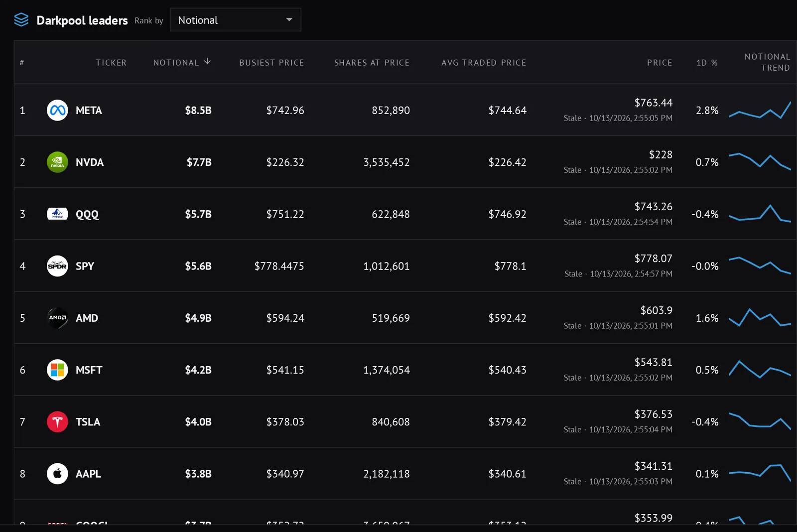This screenshot has width=797, height=532.
Task: Click TSLA avg traded price $379.42
Action: pos(507,422)
